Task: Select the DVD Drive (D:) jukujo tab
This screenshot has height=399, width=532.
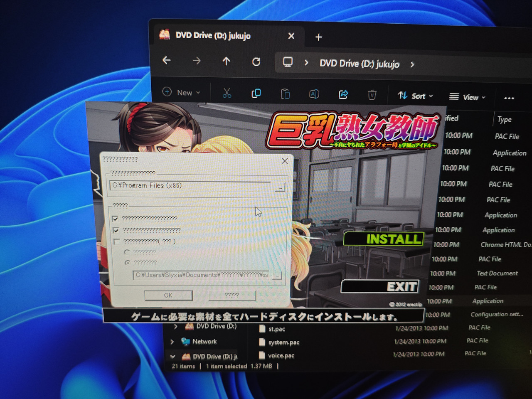Action: click(228, 36)
